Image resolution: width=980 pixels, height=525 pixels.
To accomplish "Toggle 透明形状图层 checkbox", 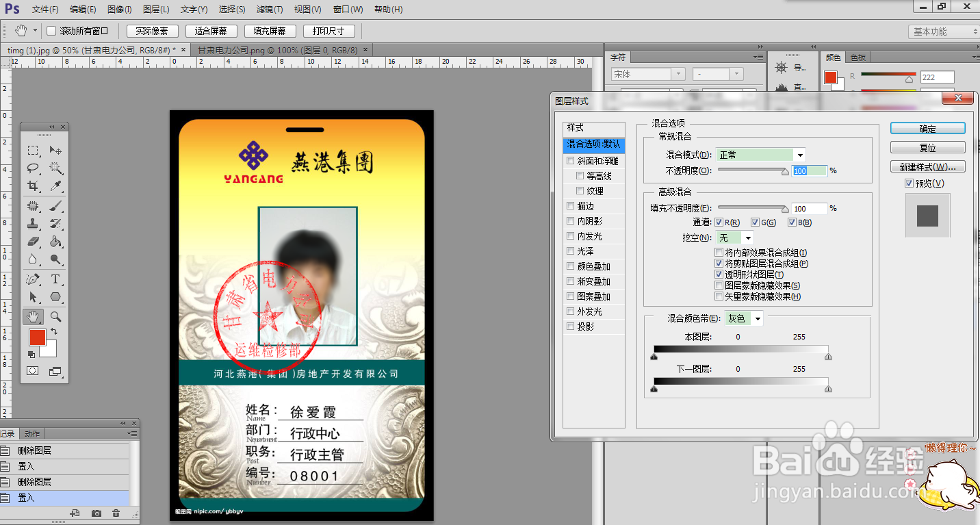I will 719,274.
